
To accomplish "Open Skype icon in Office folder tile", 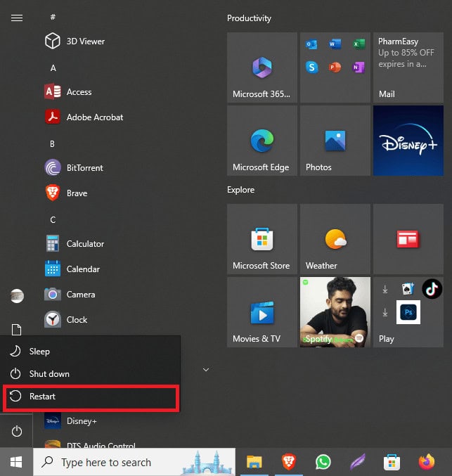I will (311, 67).
